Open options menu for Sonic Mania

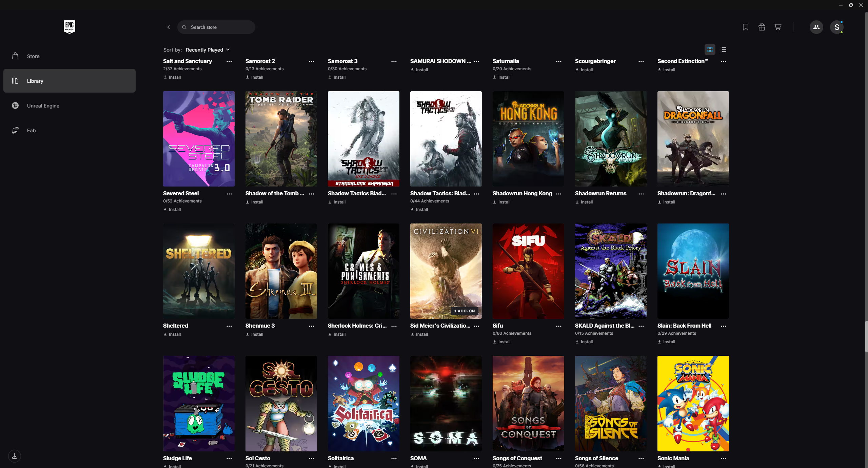724,459
